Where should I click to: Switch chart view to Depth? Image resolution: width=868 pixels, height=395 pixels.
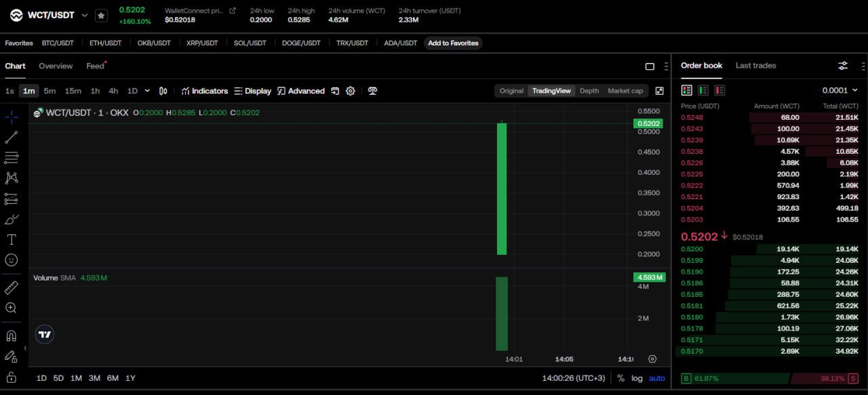click(589, 91)
